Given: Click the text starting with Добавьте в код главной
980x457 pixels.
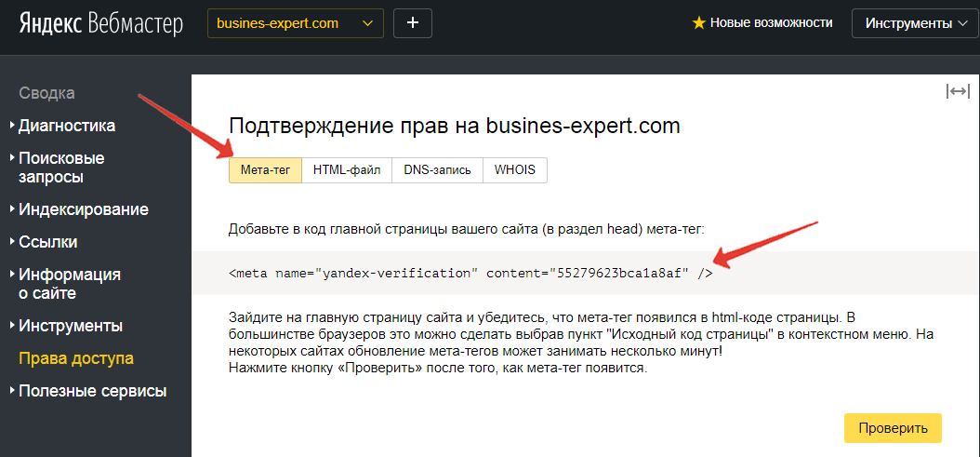Looking at the screenshot, I should tap(466, 230).
